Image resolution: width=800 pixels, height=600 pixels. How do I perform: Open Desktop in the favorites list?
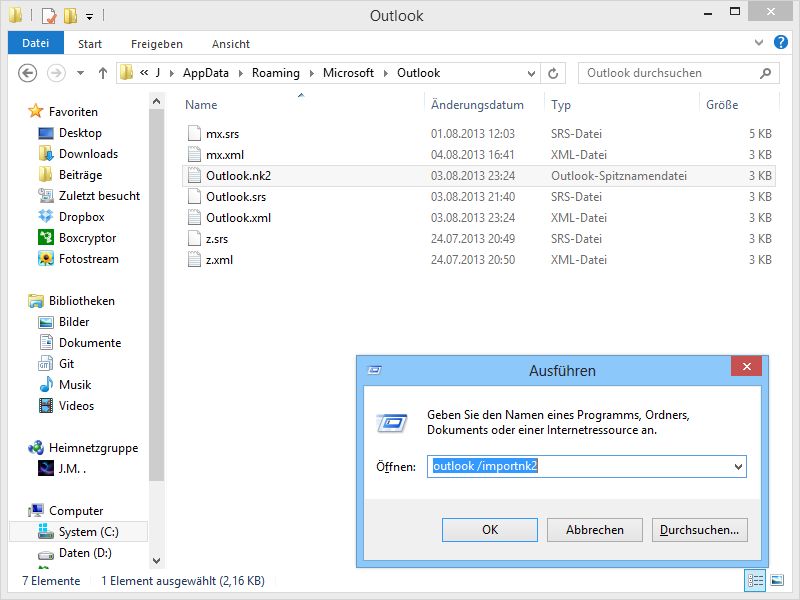click(x=80, y=133)
